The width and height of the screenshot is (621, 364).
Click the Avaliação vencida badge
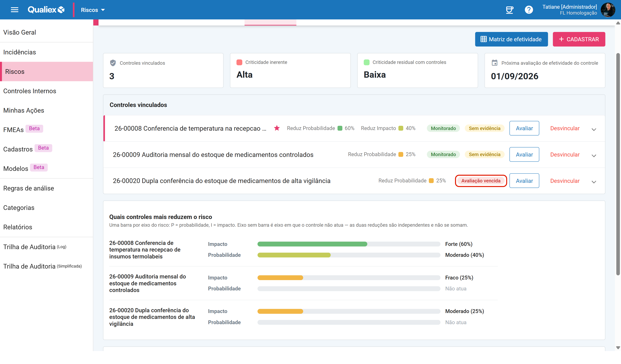[481, 181]
